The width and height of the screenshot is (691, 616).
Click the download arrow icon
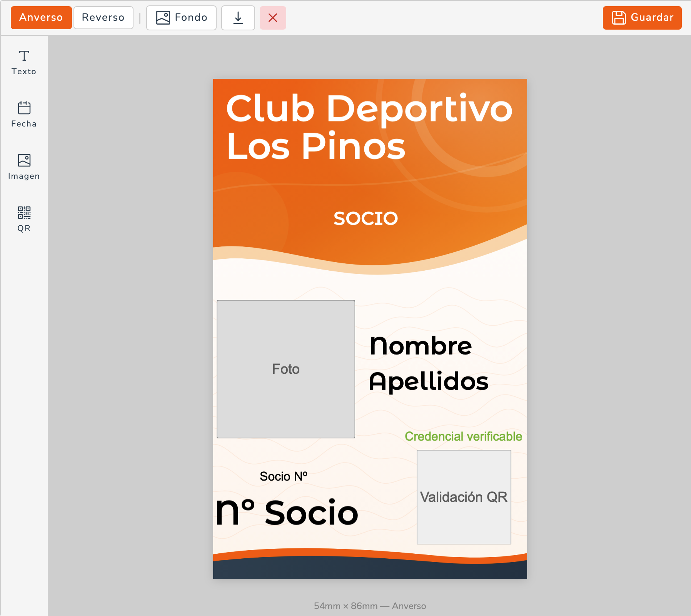click(x=238, y=18)
